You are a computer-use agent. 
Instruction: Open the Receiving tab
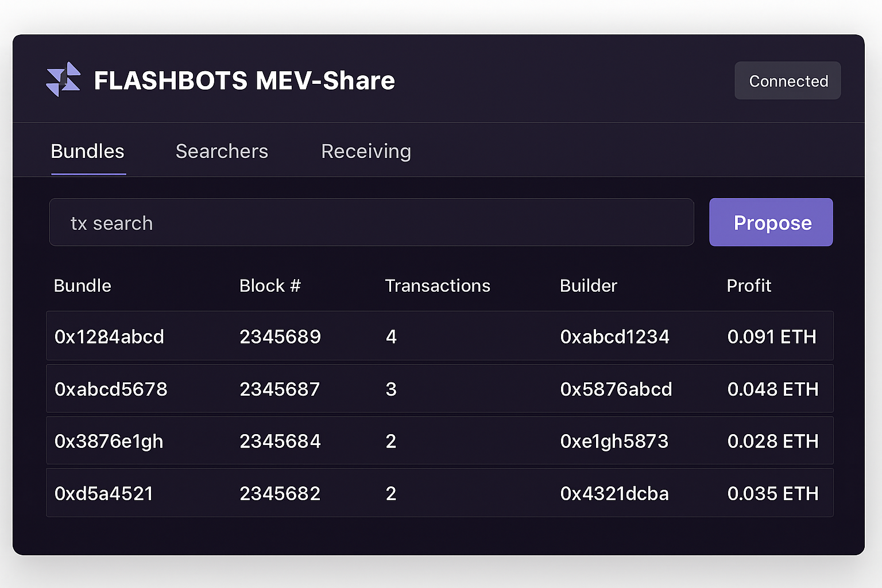pos(366,151)
